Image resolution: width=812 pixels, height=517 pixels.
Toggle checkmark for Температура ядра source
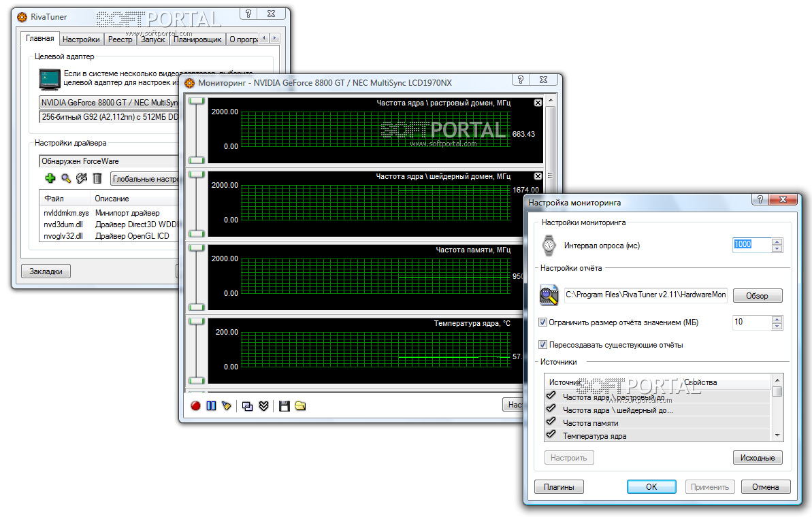(551, 435)
